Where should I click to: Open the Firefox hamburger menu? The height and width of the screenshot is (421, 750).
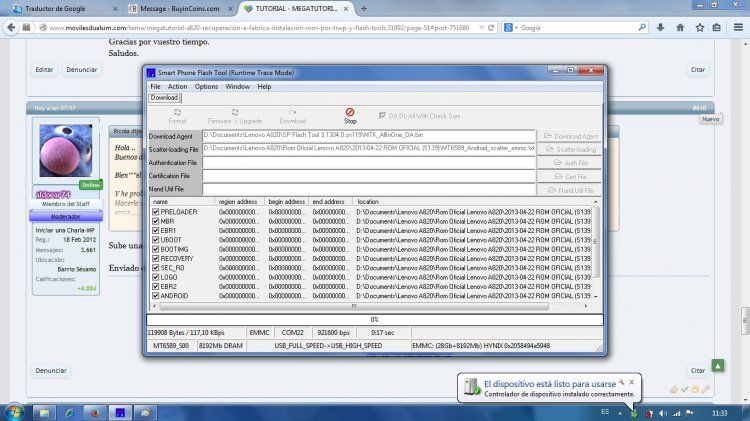point(739,28)
